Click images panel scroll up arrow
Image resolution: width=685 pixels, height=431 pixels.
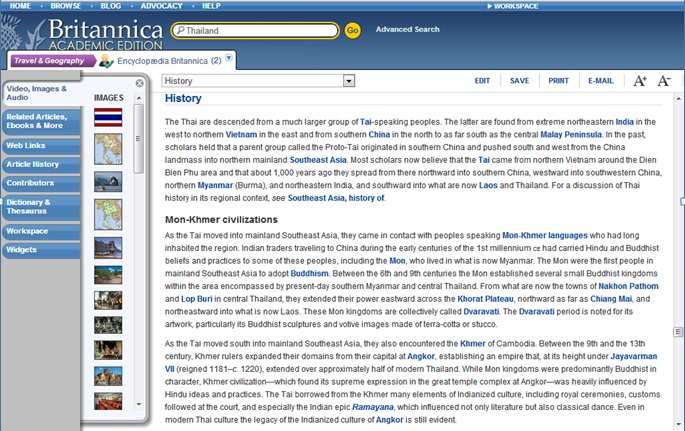pos(139,98)
